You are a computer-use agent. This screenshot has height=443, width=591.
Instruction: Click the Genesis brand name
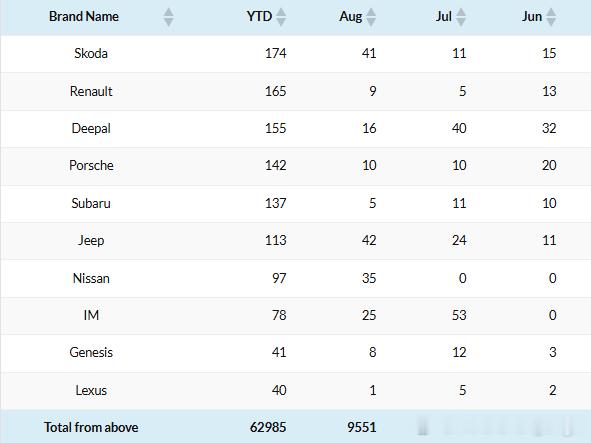point(91,353)
